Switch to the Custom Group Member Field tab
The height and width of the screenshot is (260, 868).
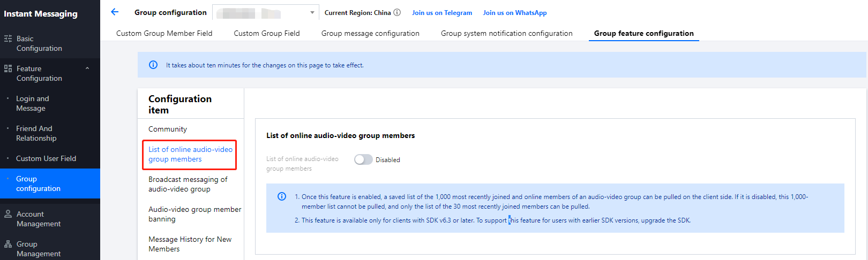[164, 33]
